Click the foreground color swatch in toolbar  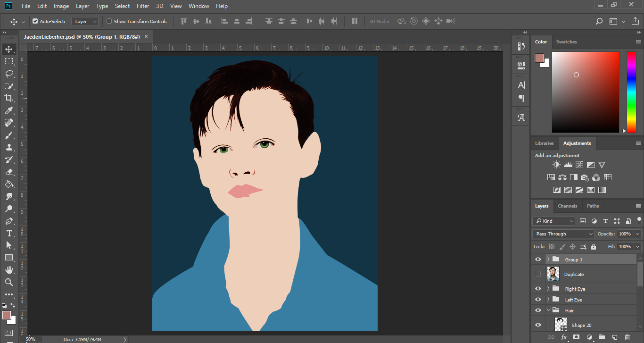6,315
